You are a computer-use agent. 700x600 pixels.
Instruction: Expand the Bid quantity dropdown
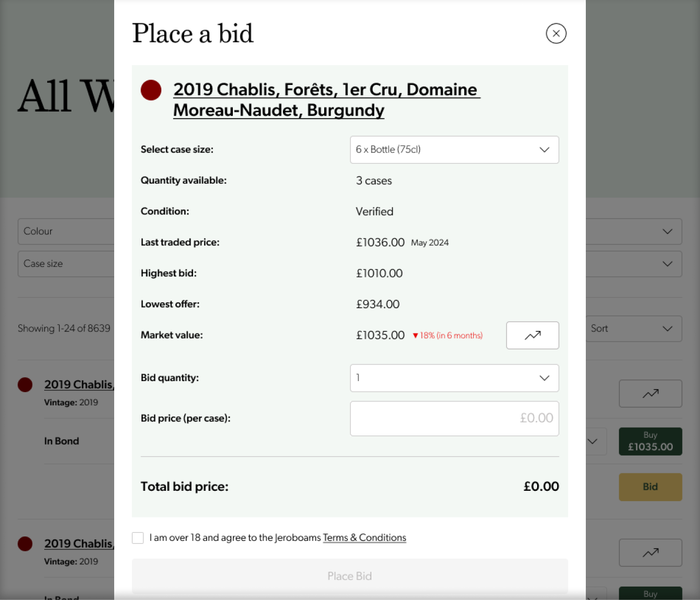coord(454,378)
